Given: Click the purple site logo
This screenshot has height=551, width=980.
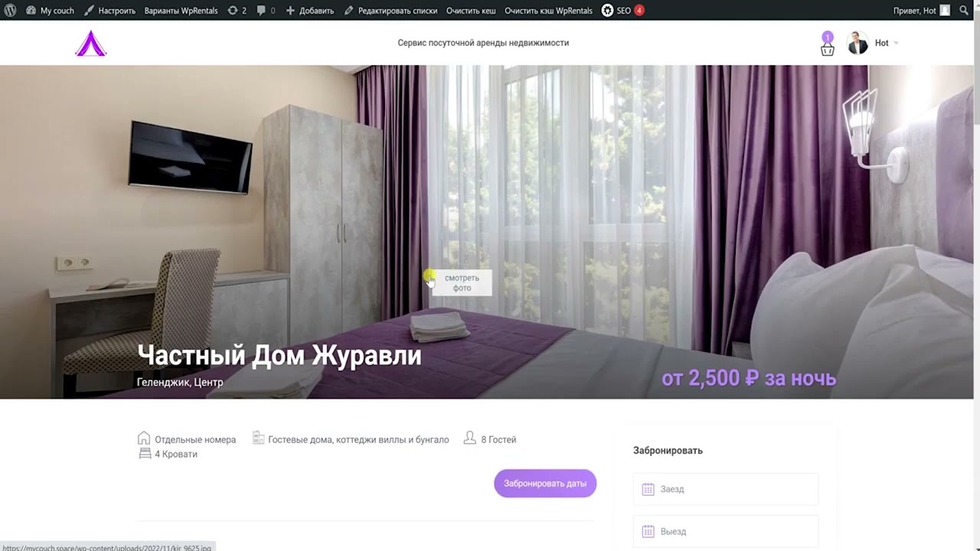Looking at the screenshot, I should coord(91,43).
